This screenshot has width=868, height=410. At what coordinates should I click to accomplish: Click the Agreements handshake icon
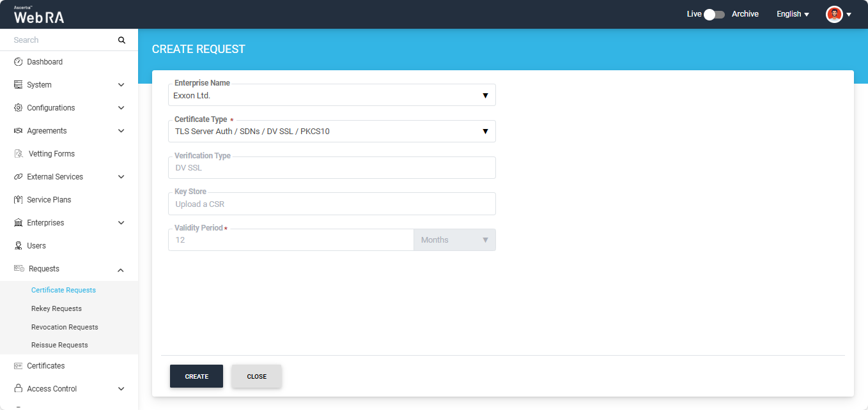click(19, 131)
